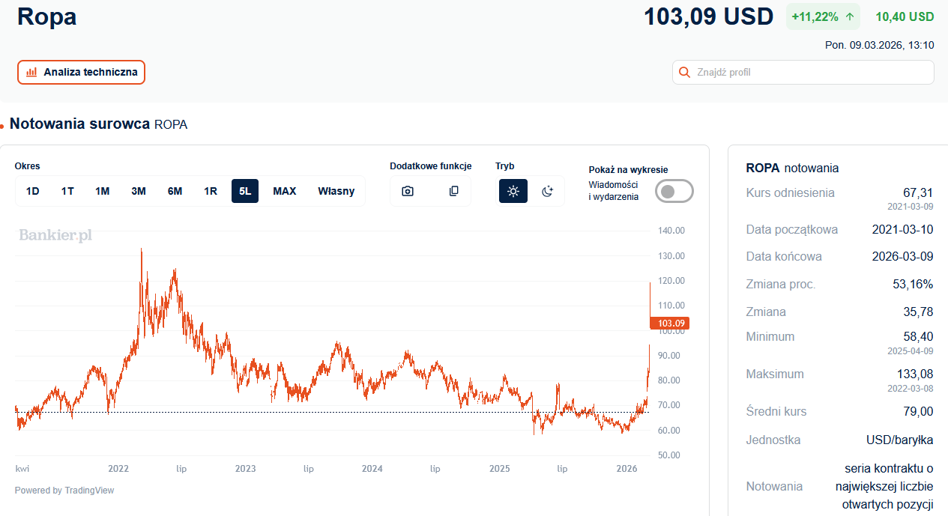Click Zmiana value 35,78
948x516 pixels.
918,312
